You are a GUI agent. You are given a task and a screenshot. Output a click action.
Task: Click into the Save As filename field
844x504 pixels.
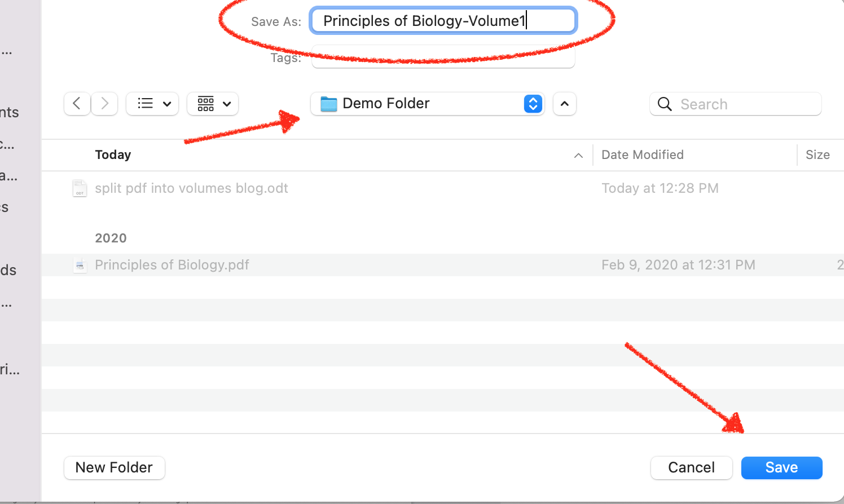pos(443,21)
